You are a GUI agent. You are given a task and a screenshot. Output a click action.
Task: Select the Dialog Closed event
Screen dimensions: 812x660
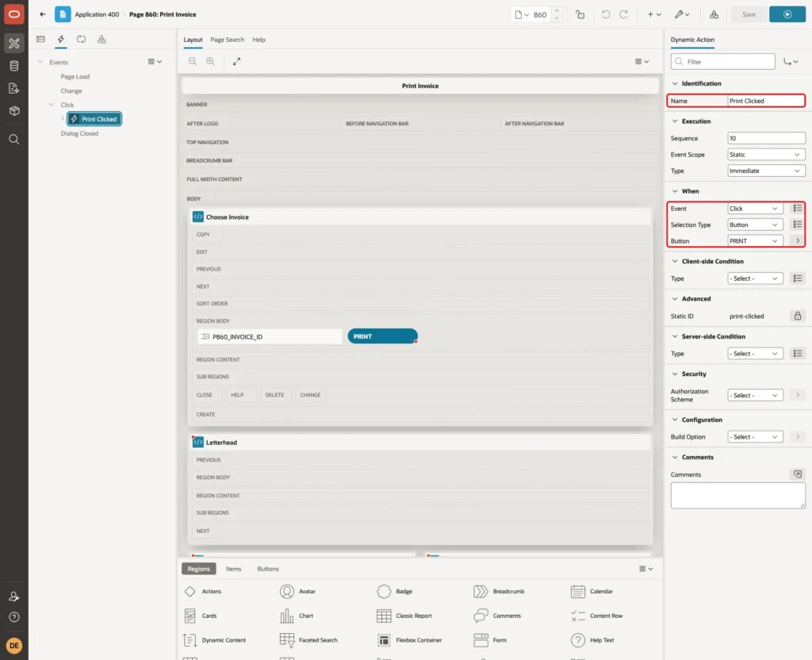point(79,133)
